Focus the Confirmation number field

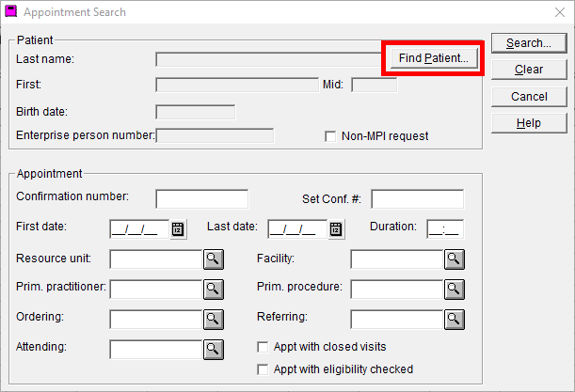pos(202,199)
